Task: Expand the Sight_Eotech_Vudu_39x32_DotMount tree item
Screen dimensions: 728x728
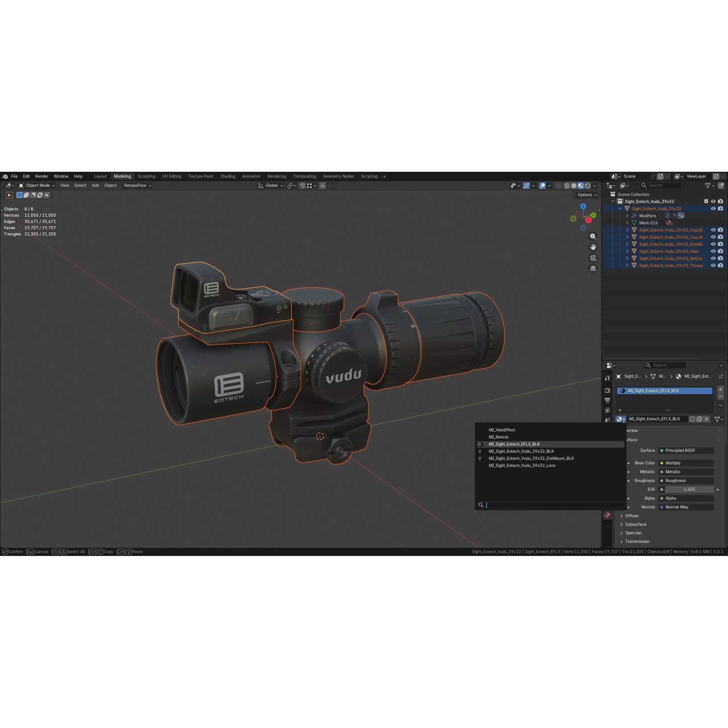Action: [x=627, y=244]
